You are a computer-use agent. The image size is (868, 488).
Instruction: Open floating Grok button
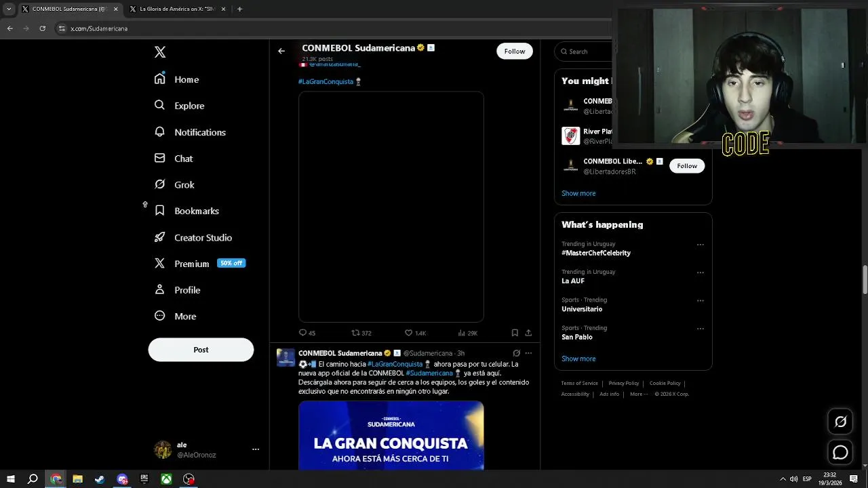[x=840, y=422]
